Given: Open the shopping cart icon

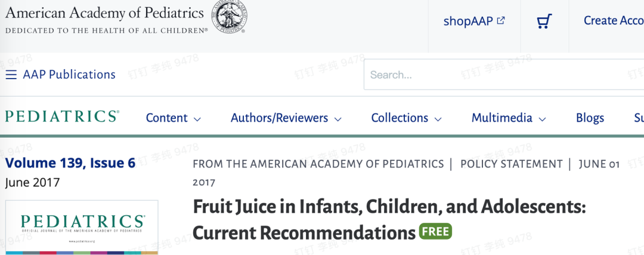Looking at the screenshot, I should (544, 21).
